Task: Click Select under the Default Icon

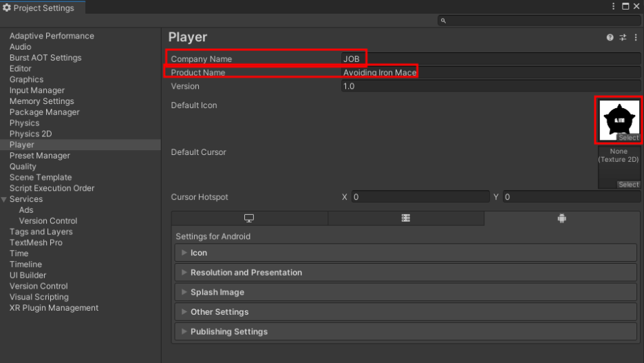Action: [x=628, y=138]
